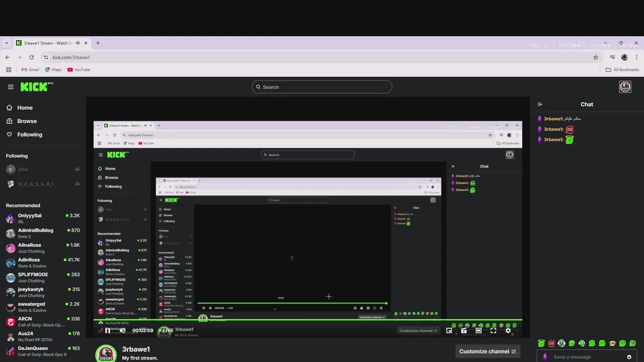Click the kick.com/3rbawe1 address bar
Image resolution: width=644 pixels, height=362 pixels.
[x=322, y=57]
